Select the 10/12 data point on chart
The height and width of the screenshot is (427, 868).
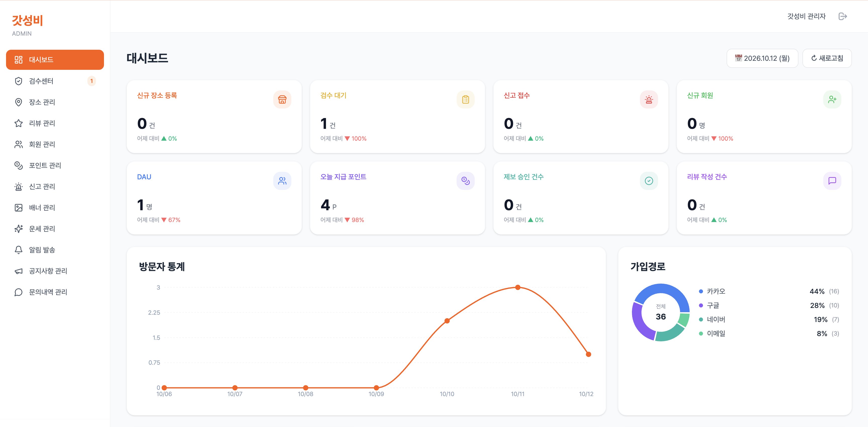pos(588,354)
